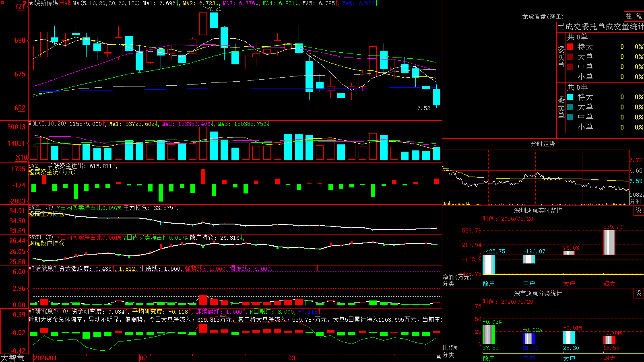644x362 pixels.
Task: Click the red question mark icon beside price axis
Action: click(x=25, y=4)
